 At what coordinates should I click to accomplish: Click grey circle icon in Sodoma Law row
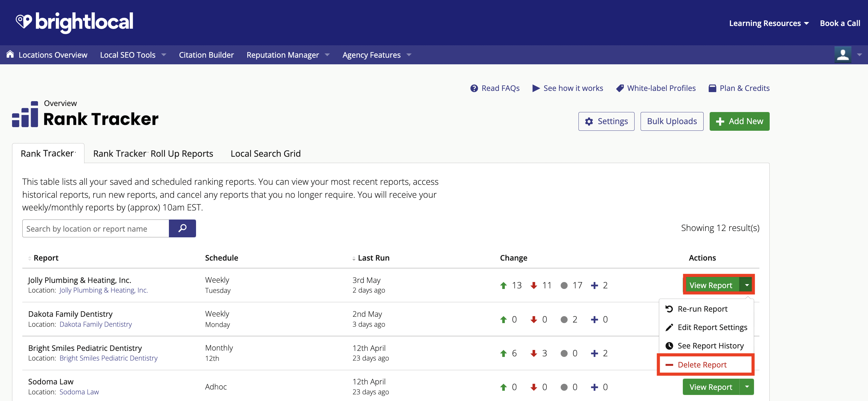[564, 387]
